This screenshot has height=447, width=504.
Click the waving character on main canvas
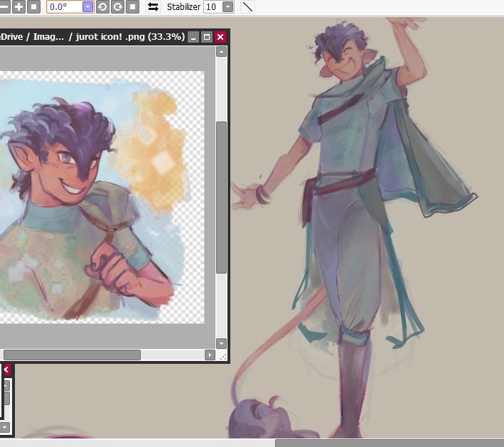(x=355, y=227)
